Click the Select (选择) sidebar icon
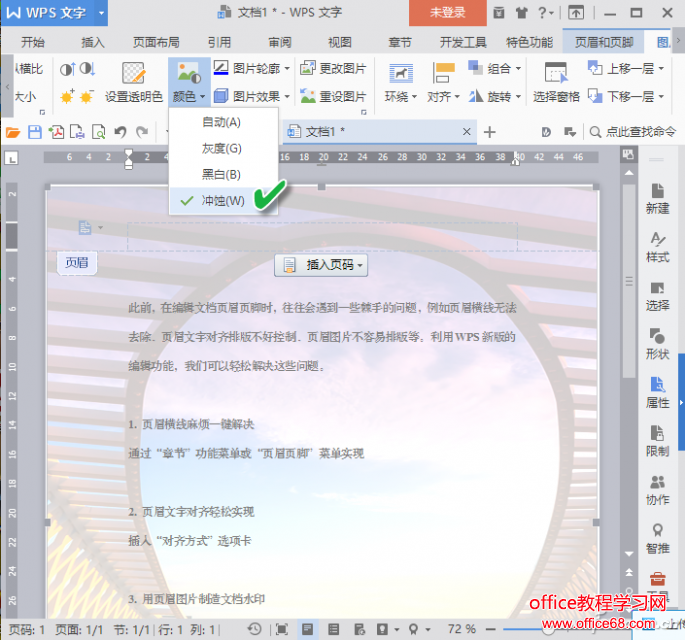 (x=657, y=296)
